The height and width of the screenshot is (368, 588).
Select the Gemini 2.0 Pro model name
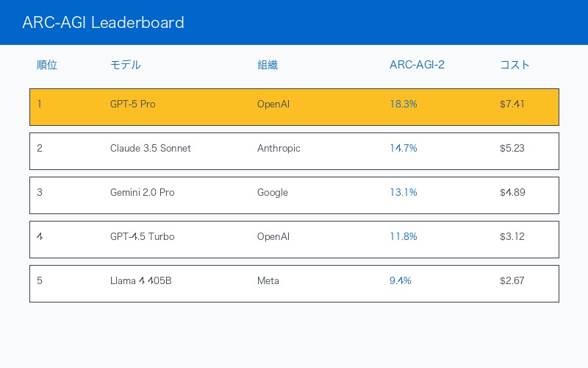coord(142,193)
